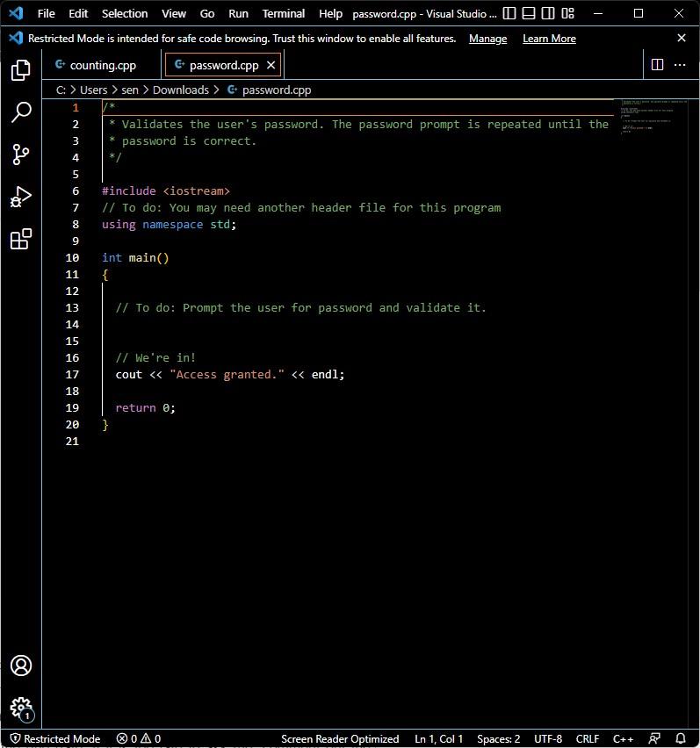Click the Manage link in the banner
The image size is (700, 748).
(x=487, y=39)
